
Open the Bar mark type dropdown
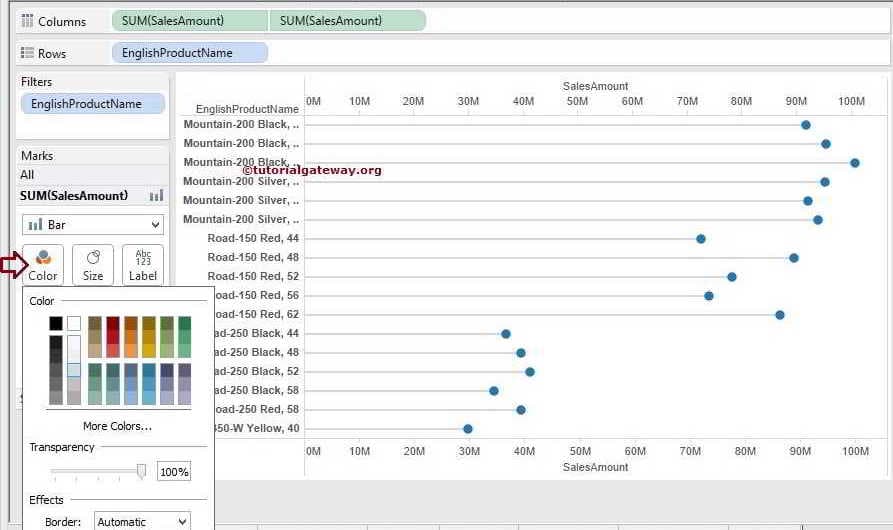pos(93,225)
